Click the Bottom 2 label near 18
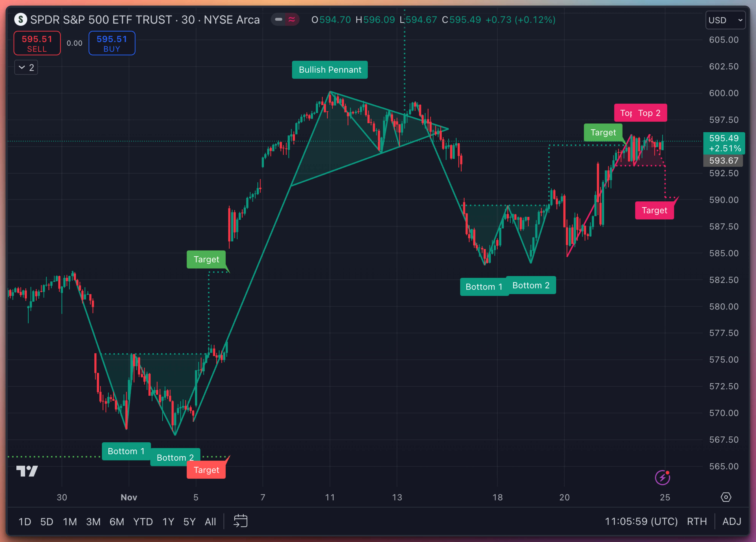This screenshot has height=542, width=756. coord(531,285)
